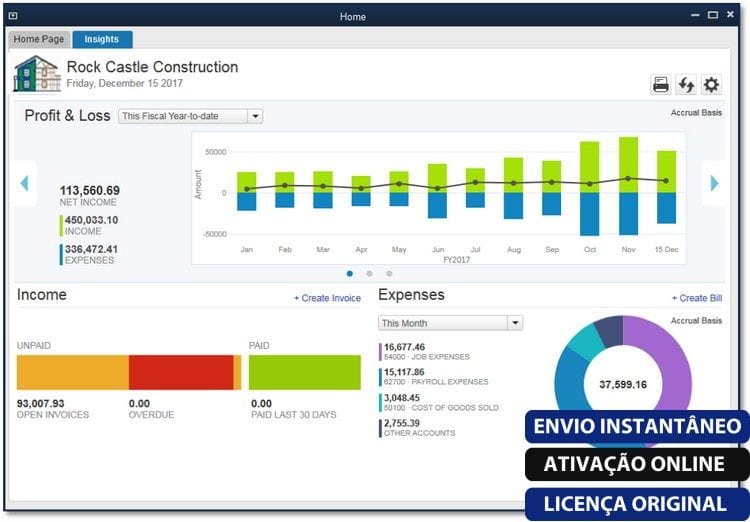Select the third carousel page dot
This screenshot has width=750, height=522.
pos(389,274)
